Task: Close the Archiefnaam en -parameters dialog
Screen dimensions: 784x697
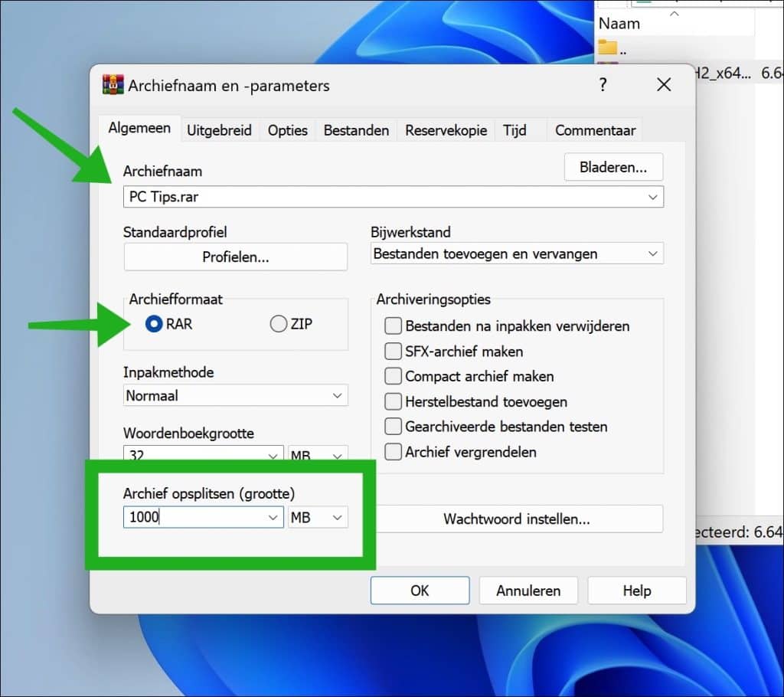Action: (x=664, y=84)
